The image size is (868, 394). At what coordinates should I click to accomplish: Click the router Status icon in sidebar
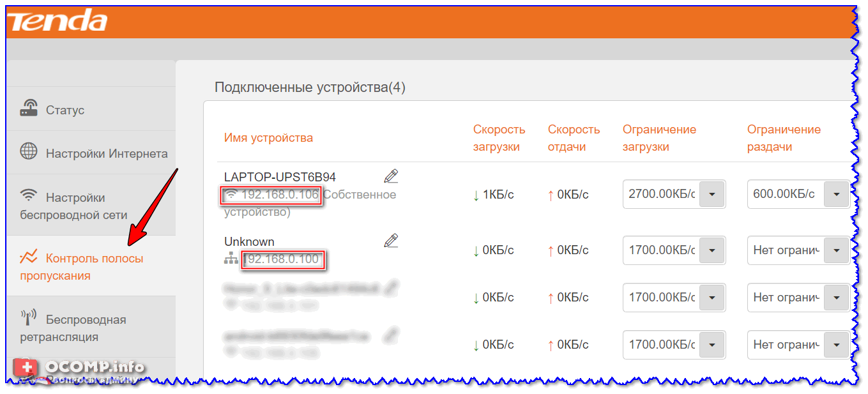pos(29,109)
